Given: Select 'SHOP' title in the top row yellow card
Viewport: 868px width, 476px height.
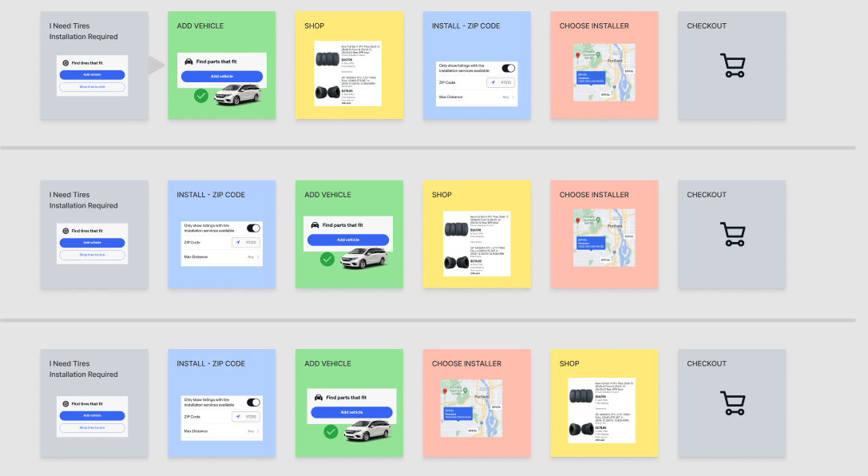Looking at the screenshot, I should click(x=315, y=26).
